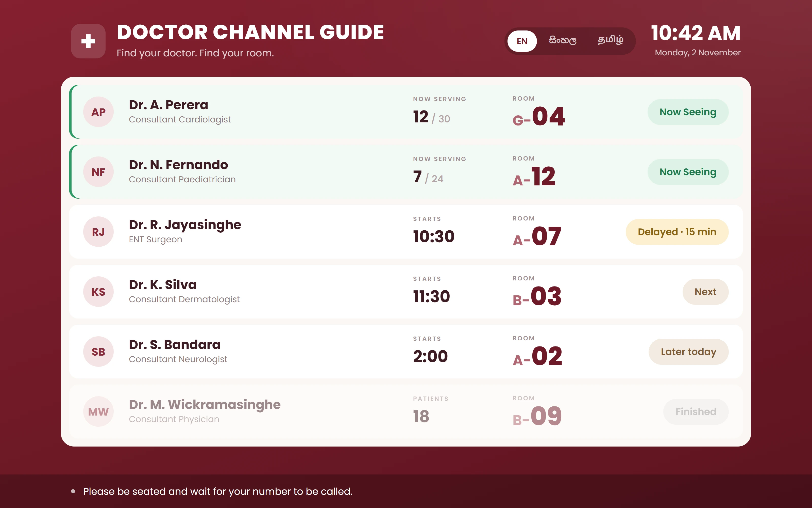The image size is (812, 508).
Task: Click the 10:42 AM clock
Action: tap(696, 33)
